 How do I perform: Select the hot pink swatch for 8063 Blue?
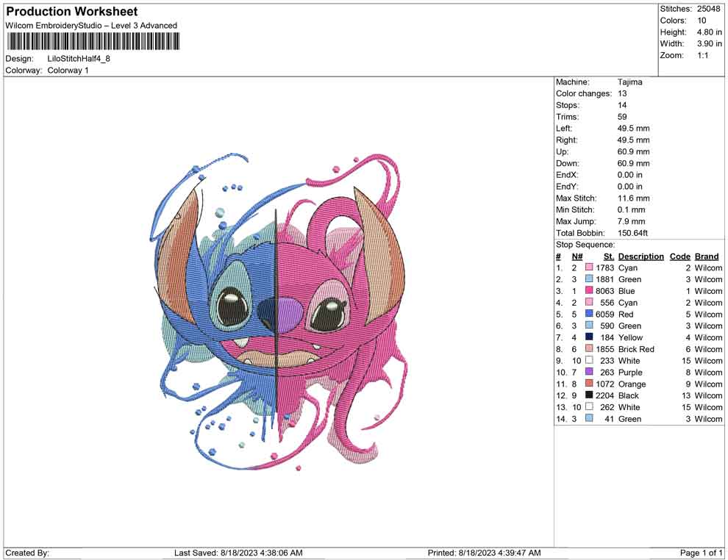click(589, 290)
